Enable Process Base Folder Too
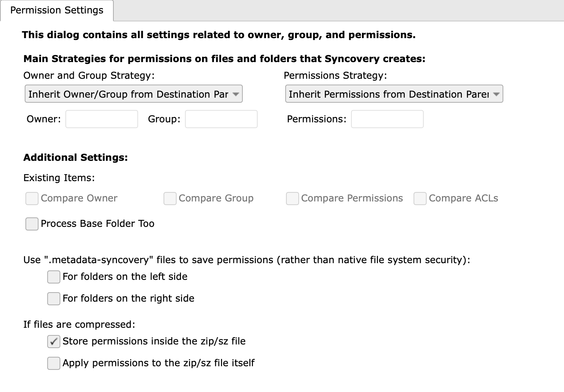The image size is (564, 392). (x=32, y=224)
